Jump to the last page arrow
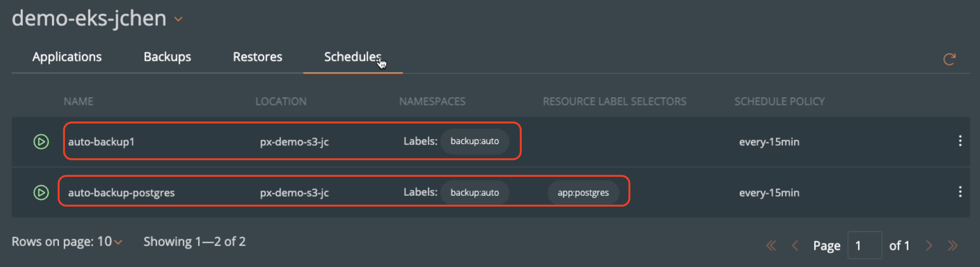This screenshot has width=980, height=267. coord(953,246)
